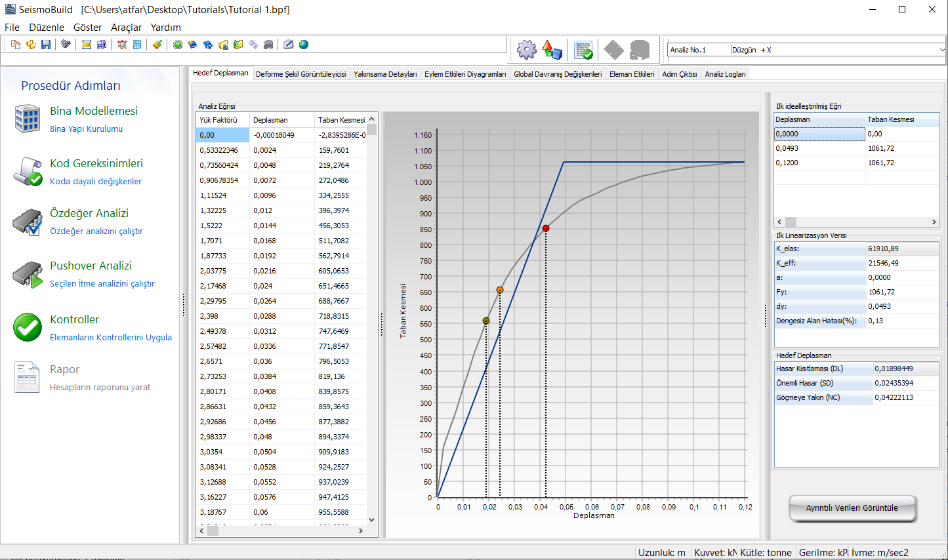Screen dimensions: 948x560
Task: Open the calculator tool in toolbar
Action: tap(137, 45)
